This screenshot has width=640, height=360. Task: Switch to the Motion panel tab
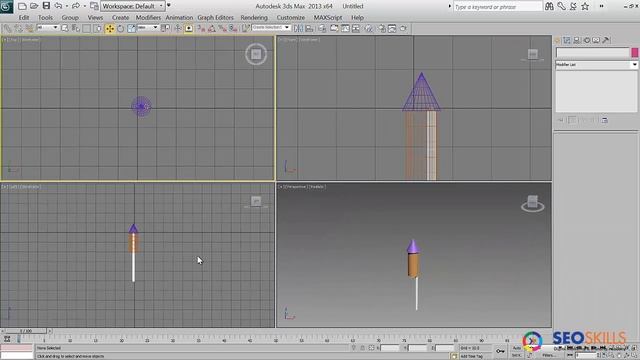click(x=587, y=40)
